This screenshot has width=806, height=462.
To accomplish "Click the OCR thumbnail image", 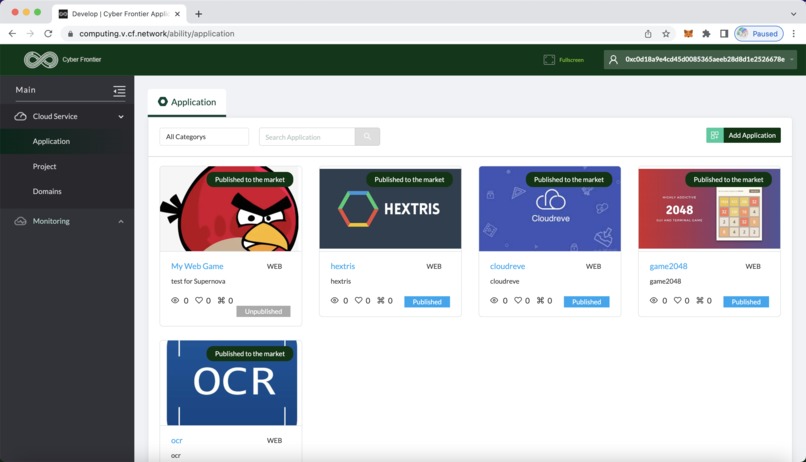I will tap(232, 383).
